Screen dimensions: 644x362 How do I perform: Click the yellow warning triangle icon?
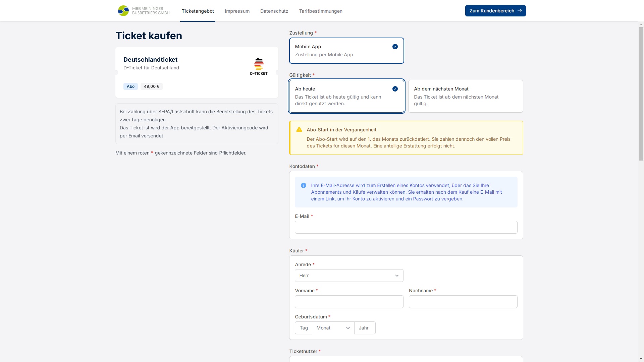click(x=299, y=130)
